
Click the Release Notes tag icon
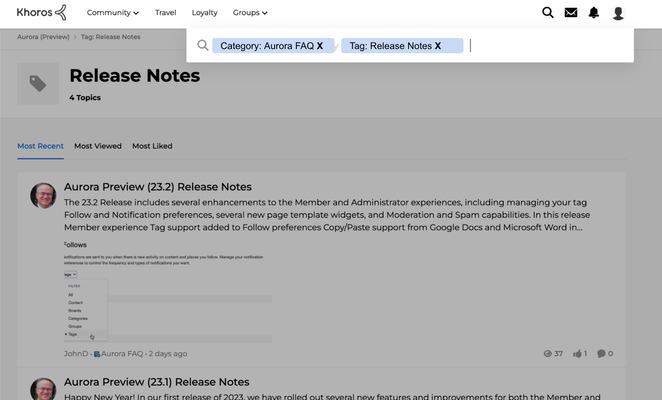[x=38, y=84]
